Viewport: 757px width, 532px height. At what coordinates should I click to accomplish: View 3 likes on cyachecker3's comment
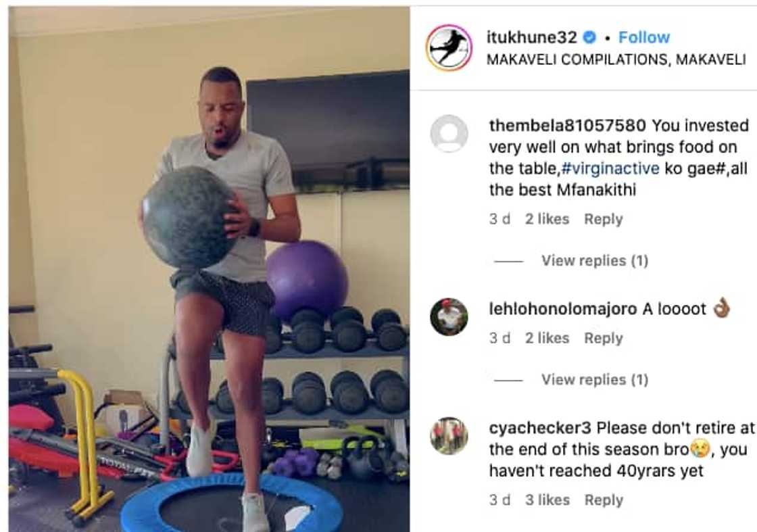547,500
